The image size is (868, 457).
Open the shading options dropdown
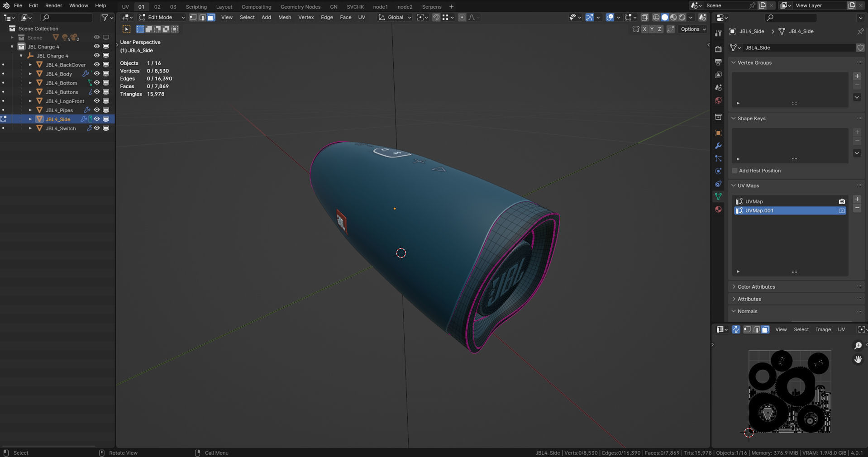click(x=691, y=17)
